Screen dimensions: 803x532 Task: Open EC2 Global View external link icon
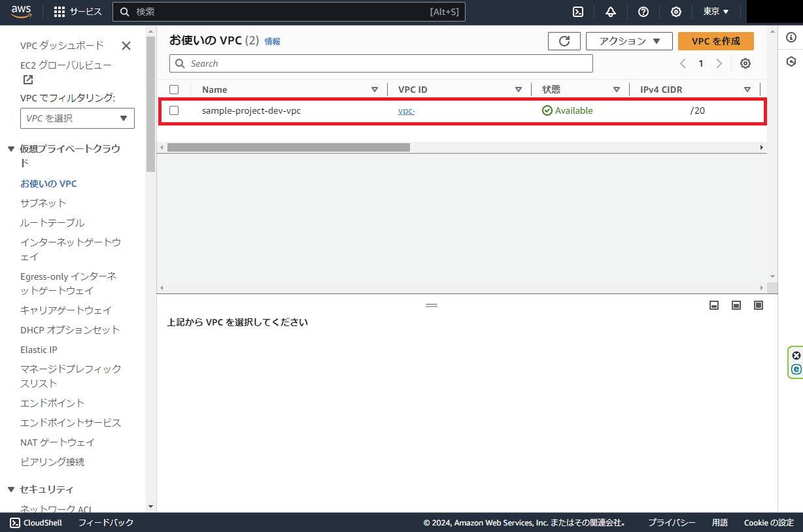[28, 80]
